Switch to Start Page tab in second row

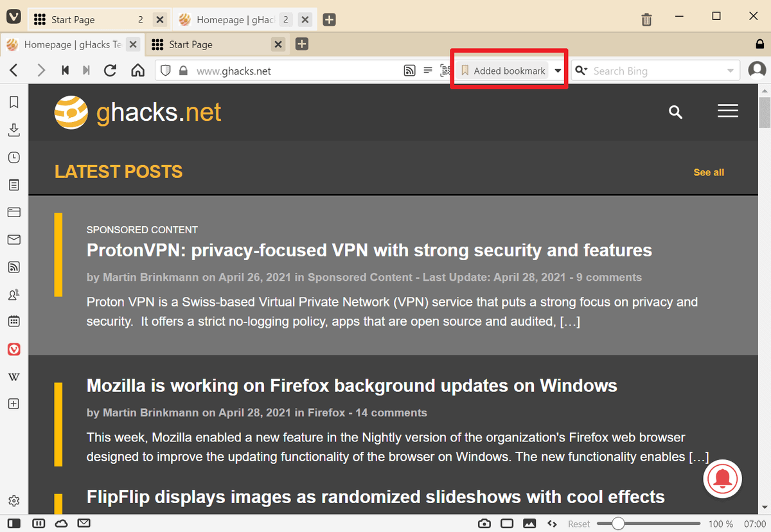coord(217,44)
